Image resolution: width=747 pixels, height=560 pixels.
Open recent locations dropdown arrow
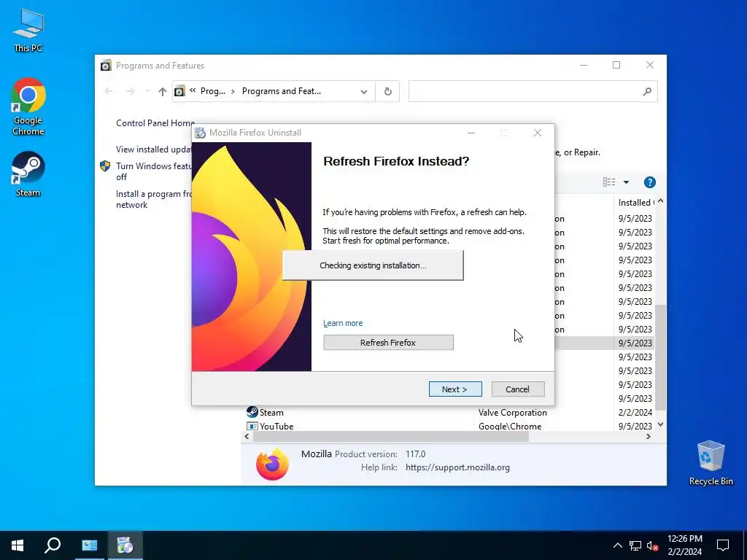coord(147,91)
